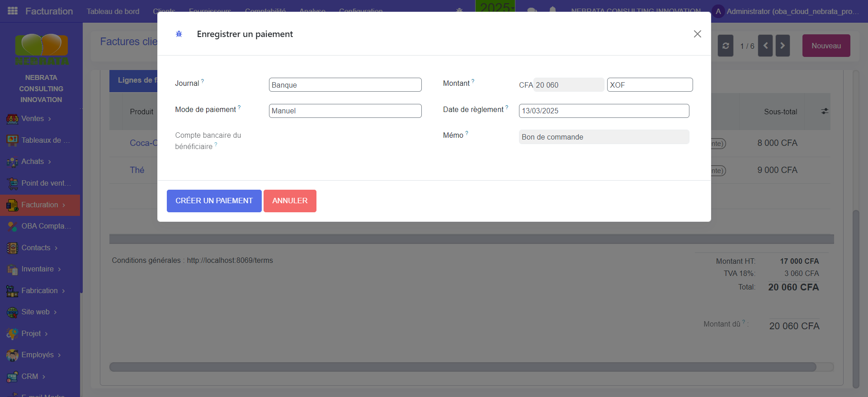Open the Facturation app title menu
Screen dimensions: 868x397
point(49,11)
